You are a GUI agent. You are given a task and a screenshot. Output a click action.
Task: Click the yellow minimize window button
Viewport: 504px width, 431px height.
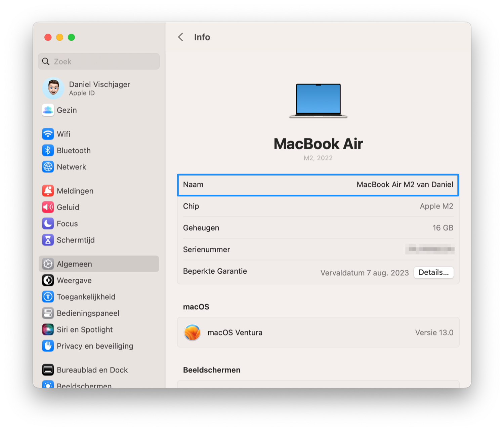click(x=59, y=37)
